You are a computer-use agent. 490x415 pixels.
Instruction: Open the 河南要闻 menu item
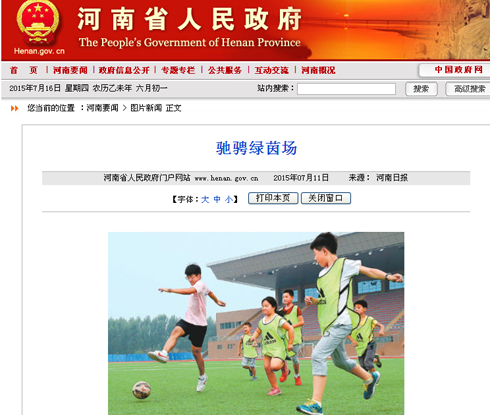(70, 70)
